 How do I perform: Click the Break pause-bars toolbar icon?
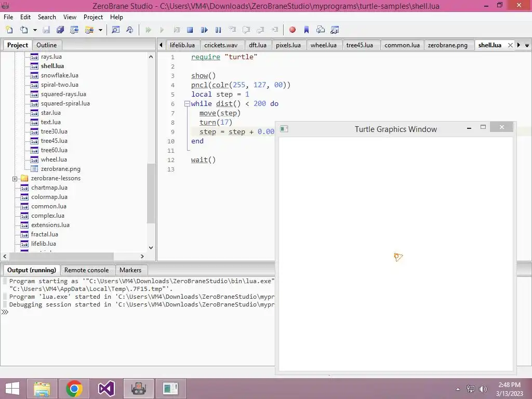[x=218, y=30]
